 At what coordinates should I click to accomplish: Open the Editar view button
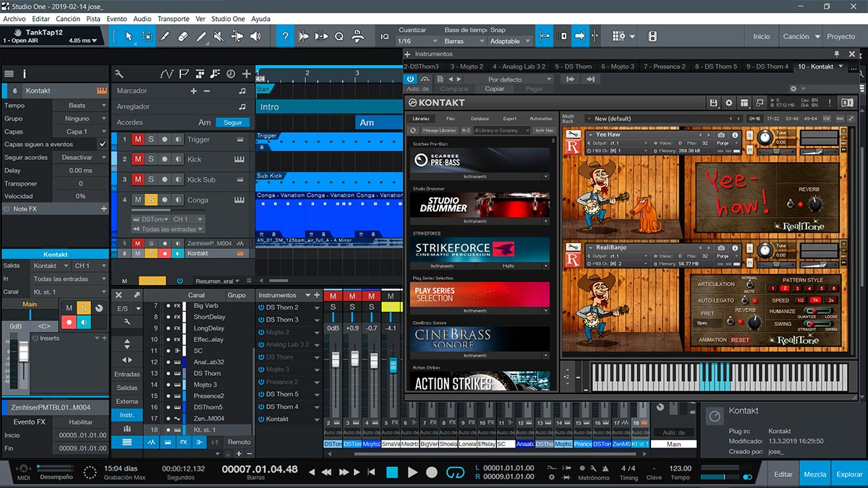click(x=783, y=474)
